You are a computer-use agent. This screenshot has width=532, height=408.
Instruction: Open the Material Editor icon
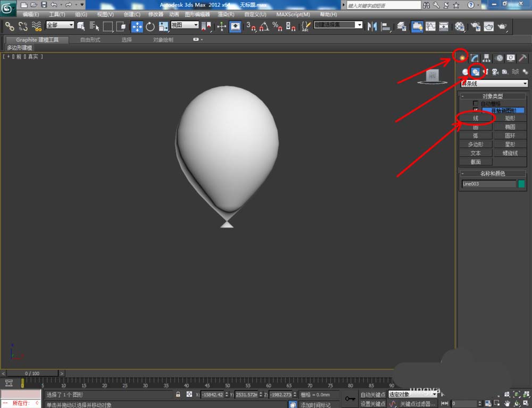[460, 26]
